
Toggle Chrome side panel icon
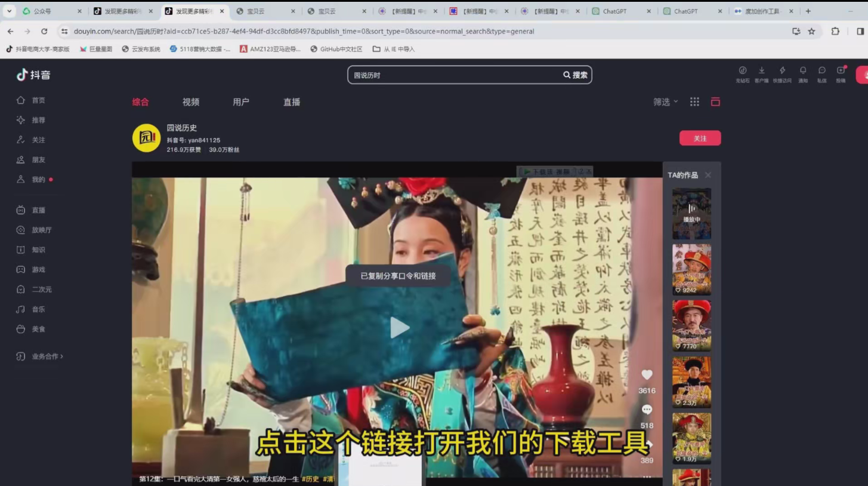click(x=860, y=31)
